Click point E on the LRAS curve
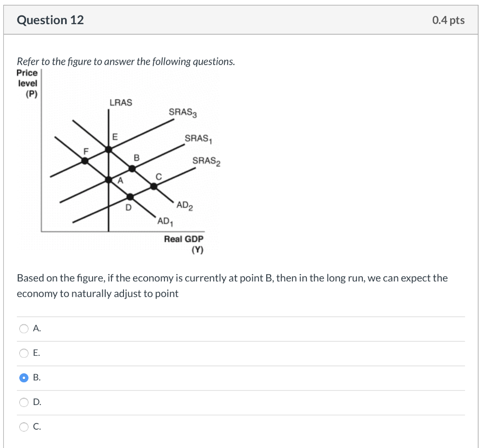Viewport: 494px width, 448px height. 109,149
